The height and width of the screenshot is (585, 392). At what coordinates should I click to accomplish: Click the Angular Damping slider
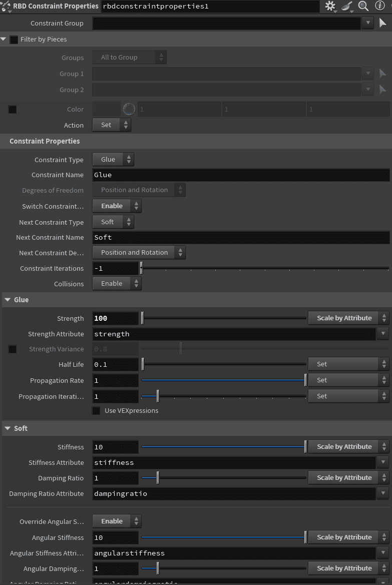[224, 568]
